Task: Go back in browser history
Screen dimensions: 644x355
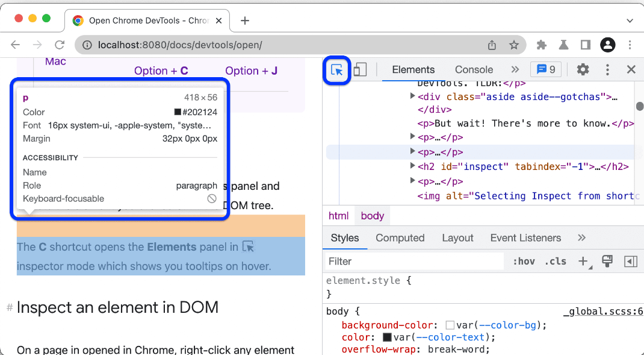Action: pos(16,45)
